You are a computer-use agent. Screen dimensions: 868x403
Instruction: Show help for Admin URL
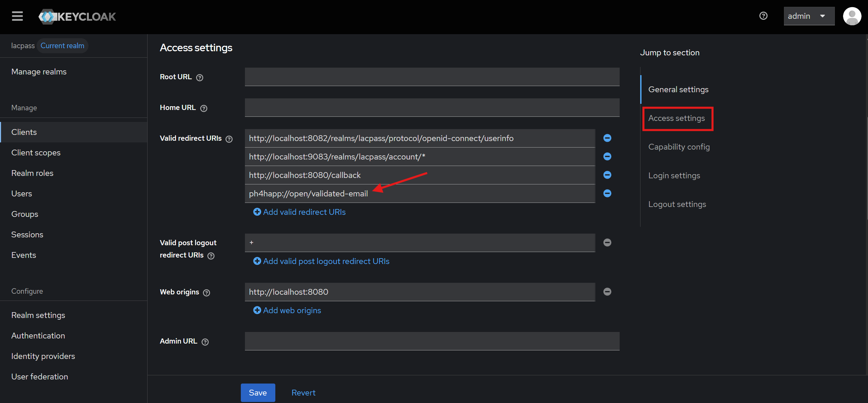205,342
